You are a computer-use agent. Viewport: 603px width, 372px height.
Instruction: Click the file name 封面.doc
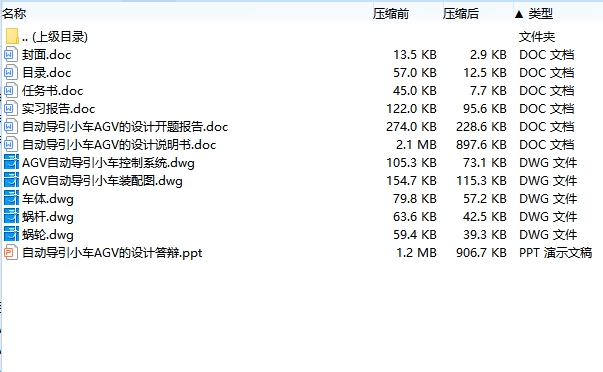coord(47,55)
